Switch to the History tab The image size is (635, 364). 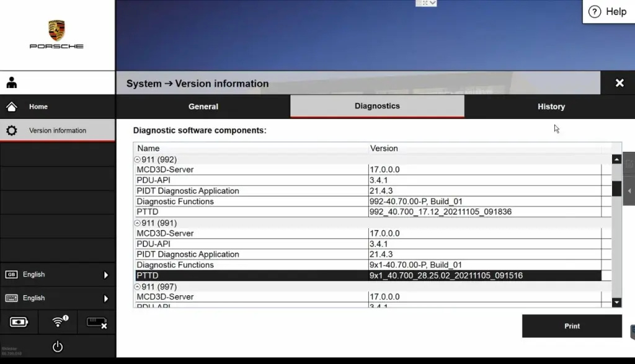coord(551,107)
